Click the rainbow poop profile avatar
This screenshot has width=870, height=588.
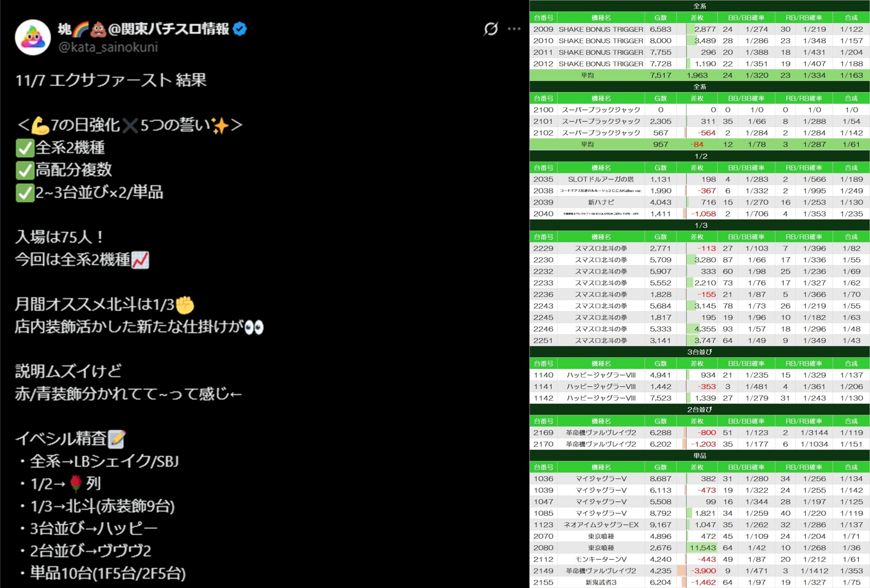(33, 37)
